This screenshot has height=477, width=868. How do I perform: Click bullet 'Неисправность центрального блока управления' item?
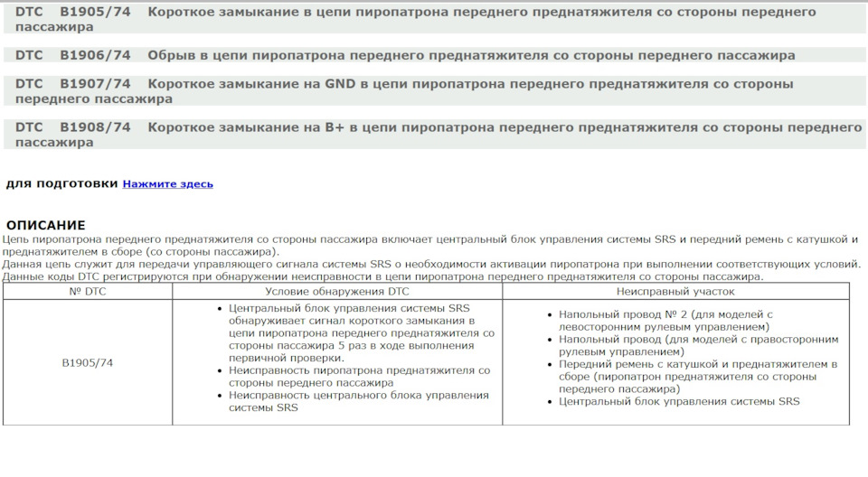359,401
